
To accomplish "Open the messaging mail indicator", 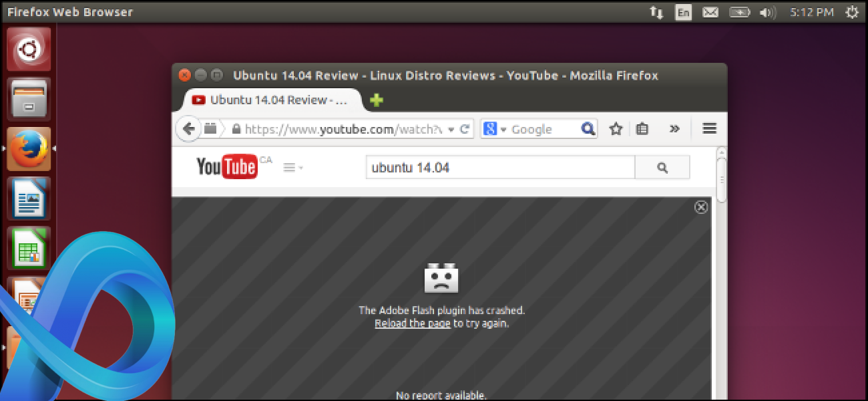I will pos(710,12).
